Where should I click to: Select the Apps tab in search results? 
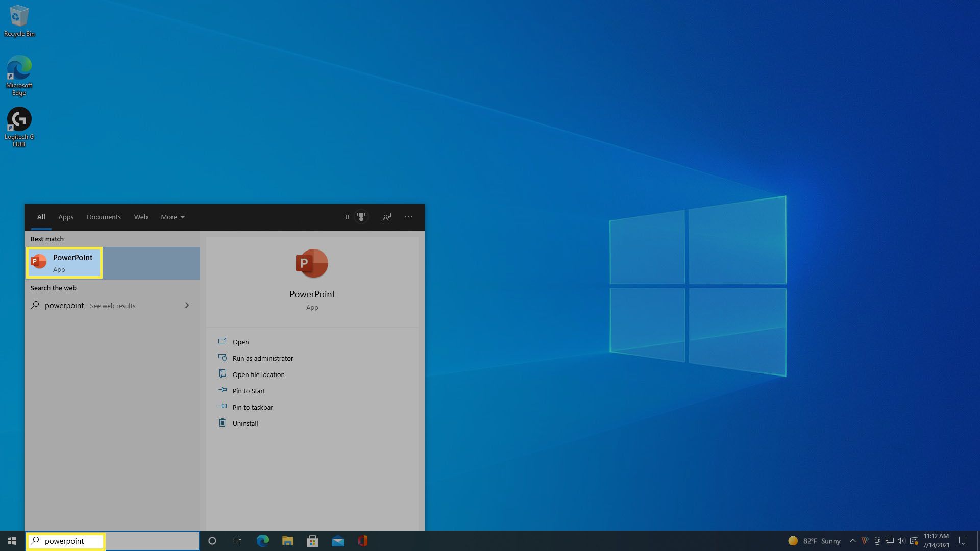65,217
